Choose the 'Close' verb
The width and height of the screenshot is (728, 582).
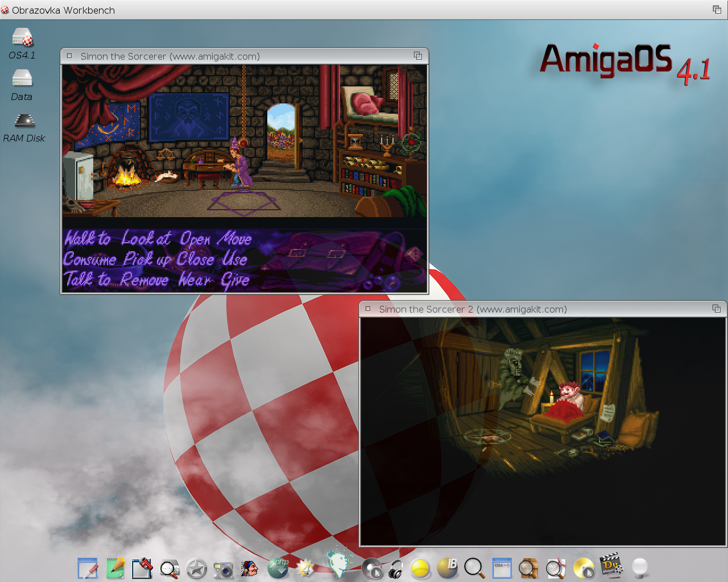tap(195, 259)
